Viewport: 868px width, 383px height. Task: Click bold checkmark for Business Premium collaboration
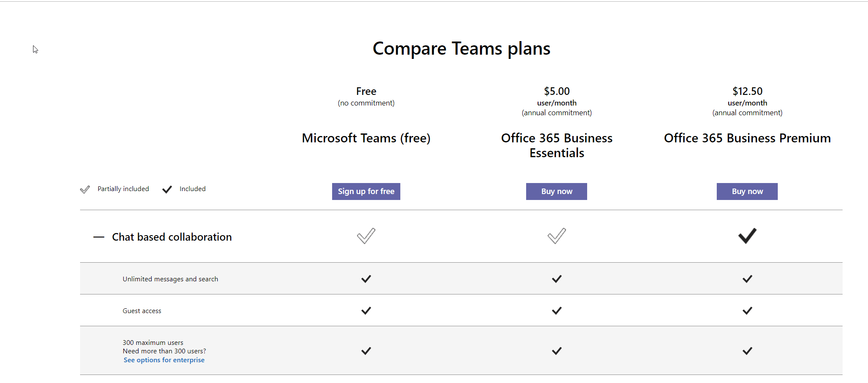747,236
